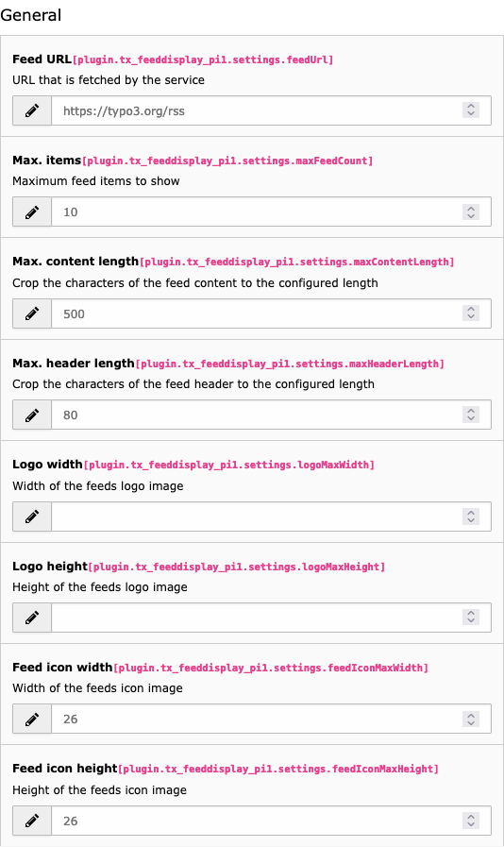Edit Feed icon width with pencil icon

32,719
